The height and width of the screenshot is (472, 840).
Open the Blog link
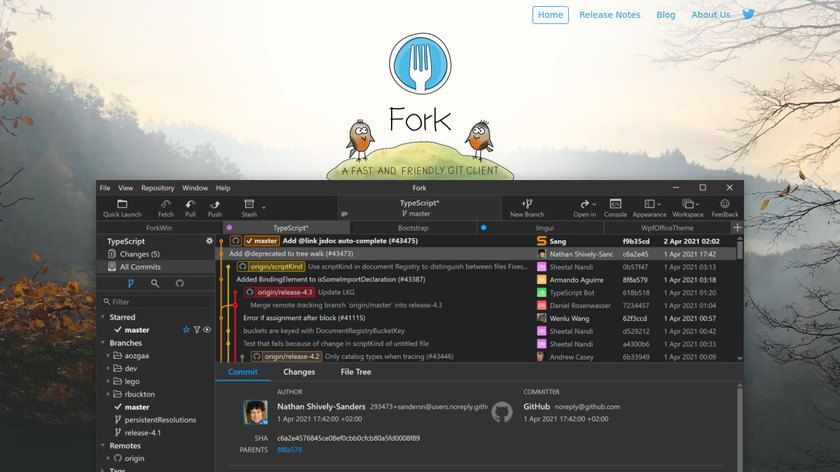(x=666, y=15)
